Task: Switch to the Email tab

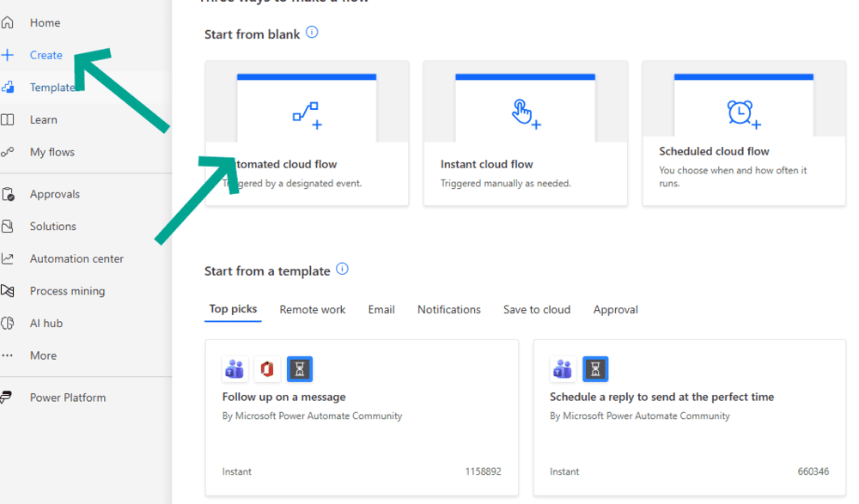Action: (x=381, y=309)
